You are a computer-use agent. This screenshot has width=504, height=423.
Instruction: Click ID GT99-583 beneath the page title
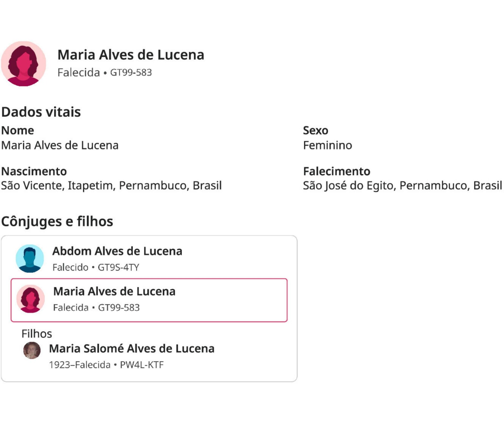tap(131, 72)
